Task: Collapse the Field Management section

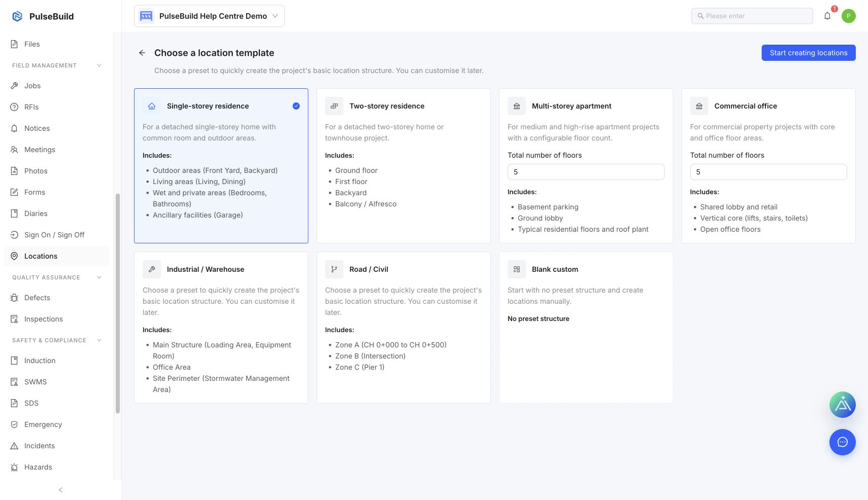Action: tap(99, 65)
